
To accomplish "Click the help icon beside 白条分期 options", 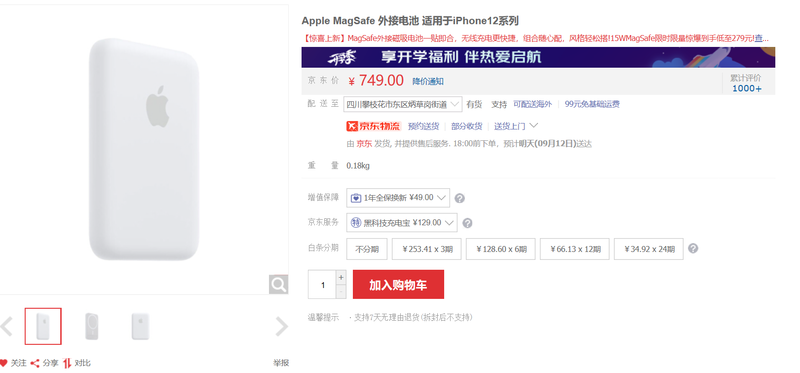I will [693, 248].
